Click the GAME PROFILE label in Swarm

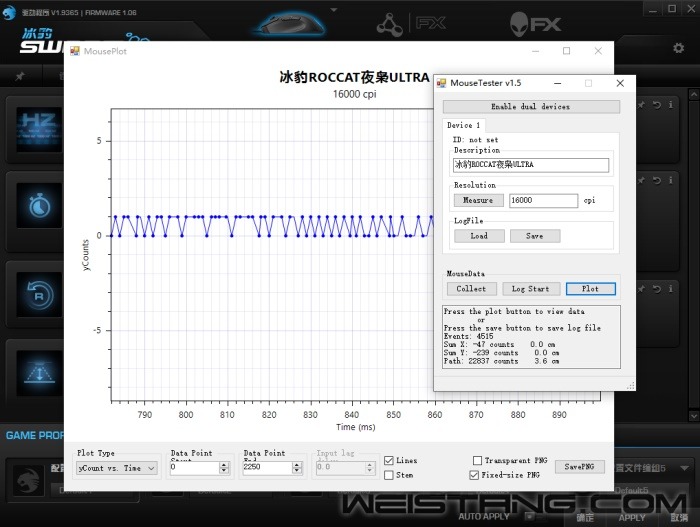tap(35, 435)
